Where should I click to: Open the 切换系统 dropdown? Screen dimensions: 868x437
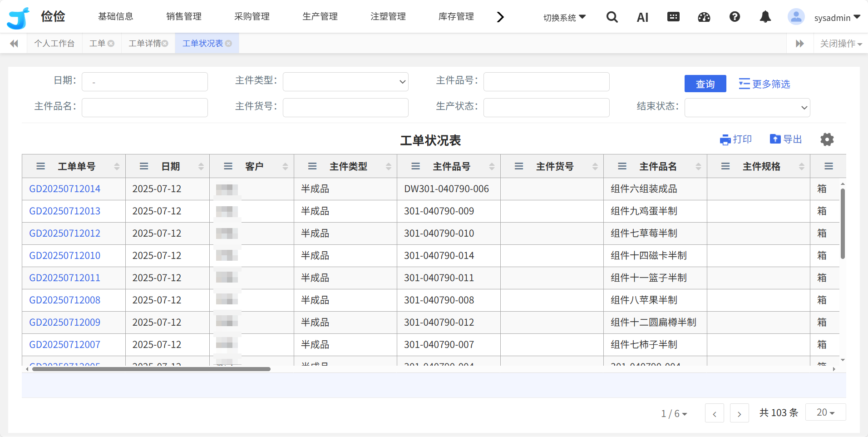564,18
